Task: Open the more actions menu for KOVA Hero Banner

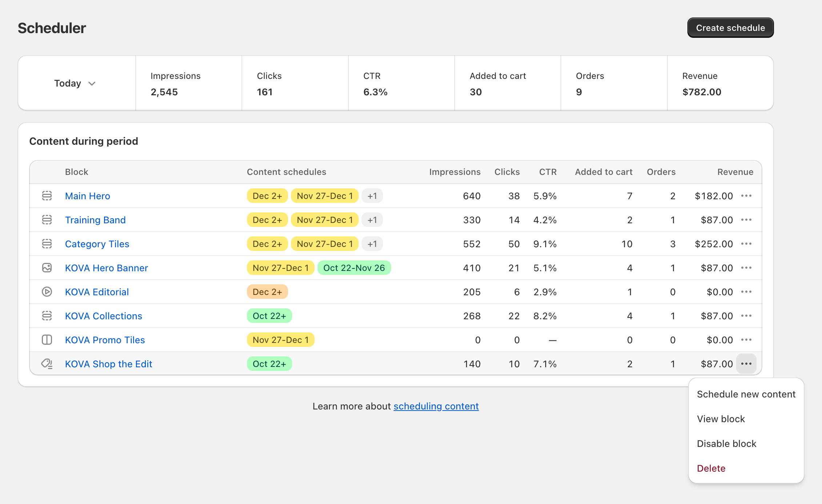Action: point(746,268)
